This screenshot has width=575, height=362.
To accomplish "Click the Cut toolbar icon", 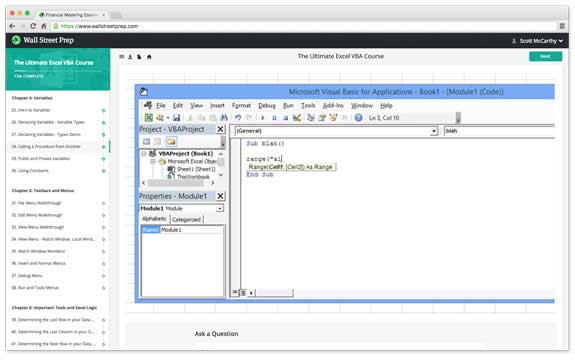I will pyautogui.click(x=190, y=118).
